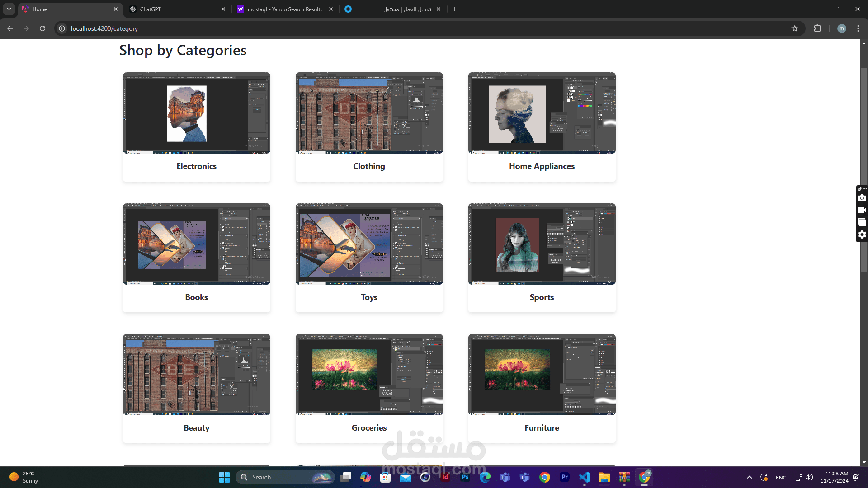Click the camera screenshot sidebar icon
Viewport: 868px width, 488px height.
[862, 198]
